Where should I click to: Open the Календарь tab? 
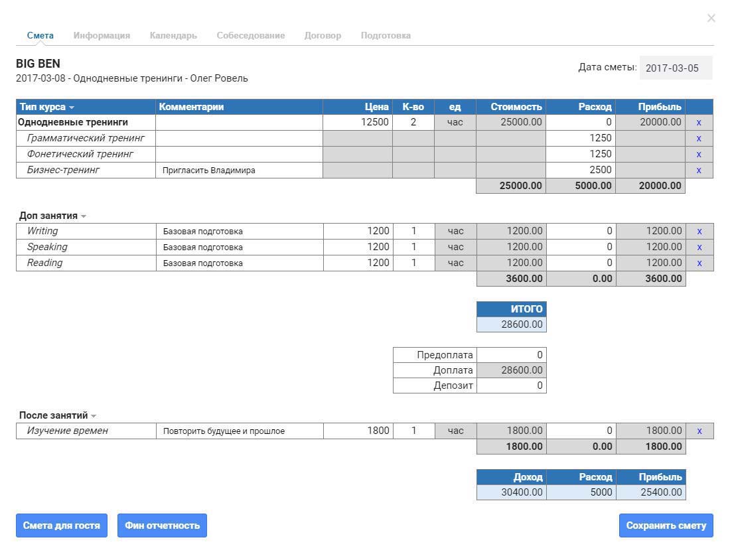pyautogui.click(x=173, y=35)
